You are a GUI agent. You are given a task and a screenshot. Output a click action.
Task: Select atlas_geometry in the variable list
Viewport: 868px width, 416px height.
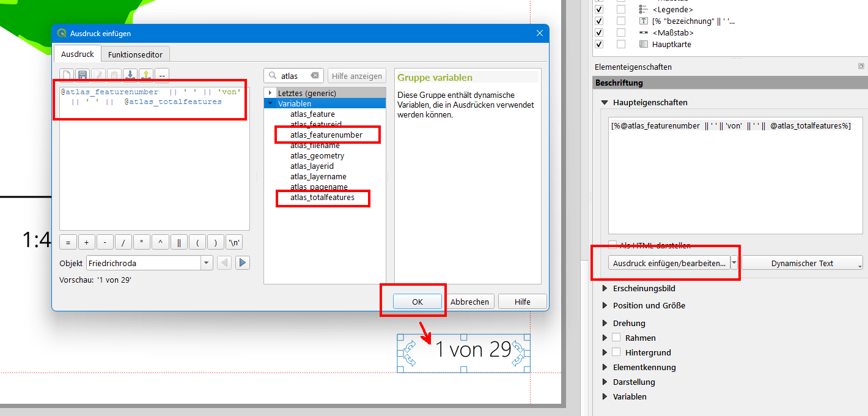pos(317,155)
